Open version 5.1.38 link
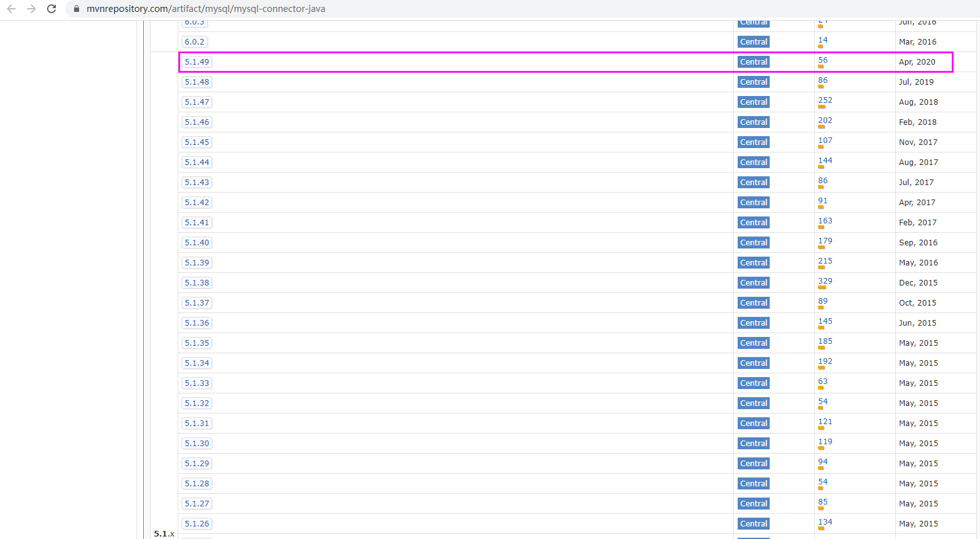Screen dimensions: 980x539 click(x=197, y=283)
